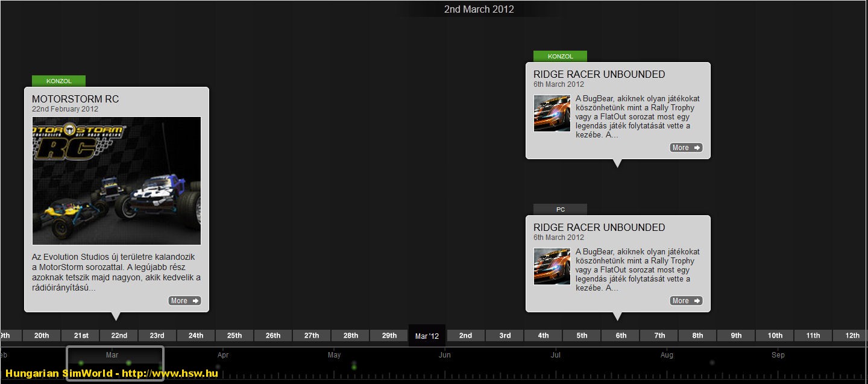Jump to the 2nd on the date scale
868x384 pixels.
click(x=466, y=336)
